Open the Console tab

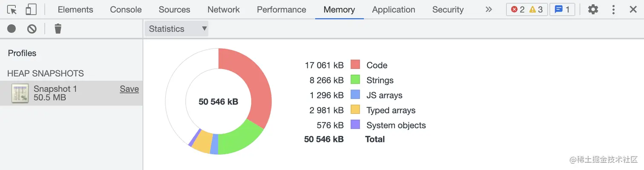(x=126, y=9)
